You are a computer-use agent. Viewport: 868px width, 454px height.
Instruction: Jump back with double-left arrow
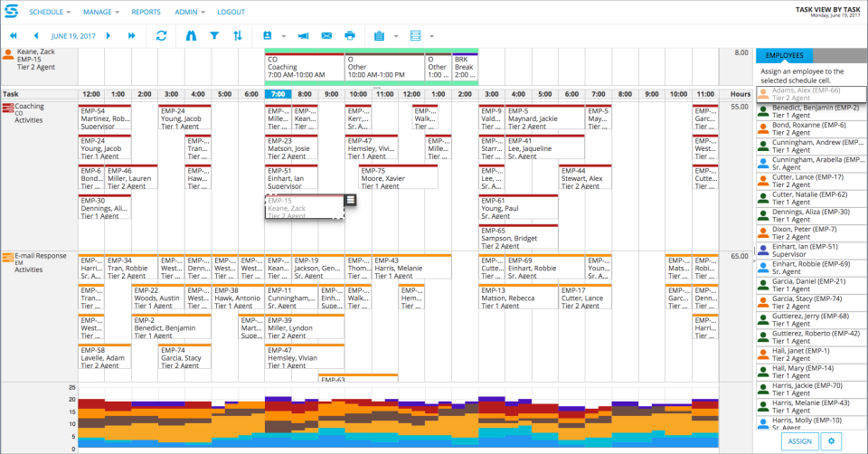14,35
